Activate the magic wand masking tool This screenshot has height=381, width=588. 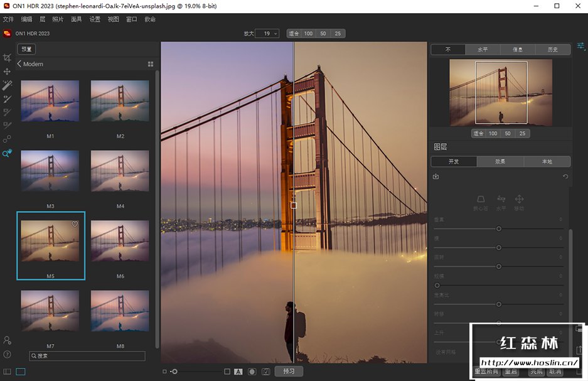pos(8,85)
